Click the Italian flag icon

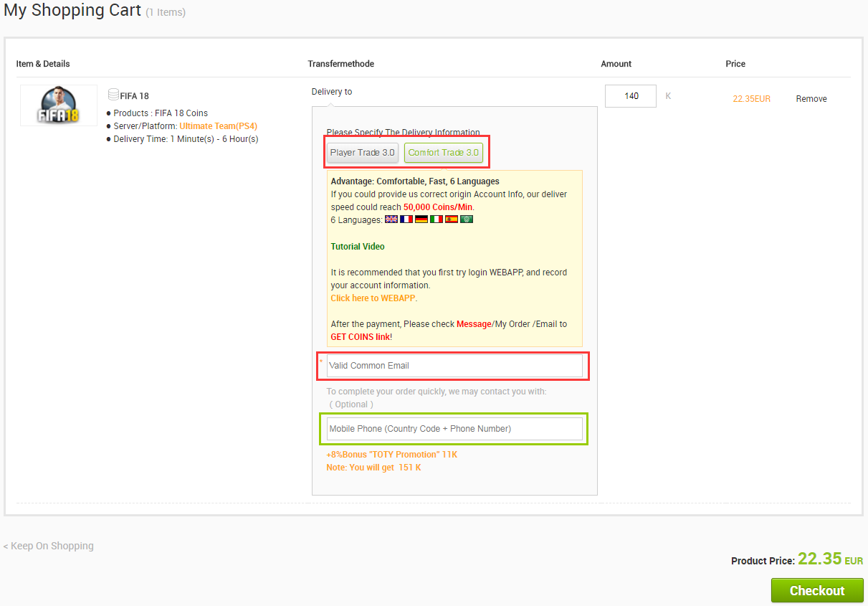point(437,219)
